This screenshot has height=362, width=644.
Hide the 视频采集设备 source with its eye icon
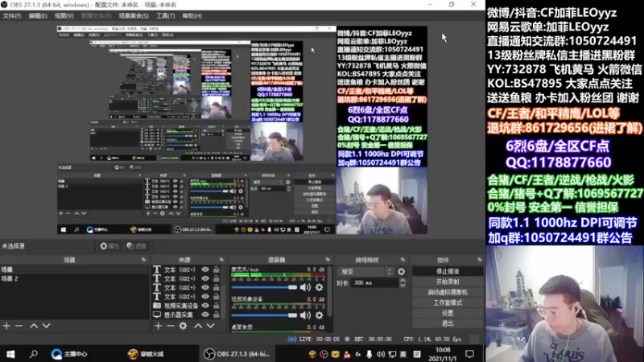205,306
